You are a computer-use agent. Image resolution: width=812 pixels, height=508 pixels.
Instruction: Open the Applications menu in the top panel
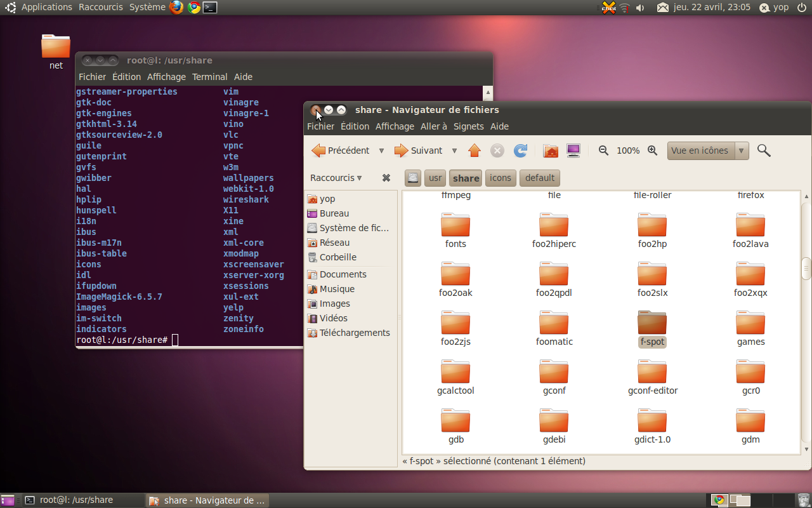(46, 7)
